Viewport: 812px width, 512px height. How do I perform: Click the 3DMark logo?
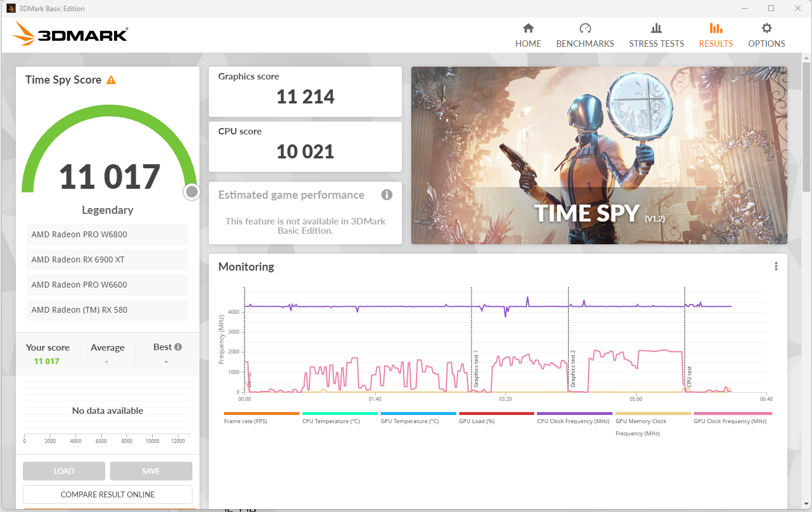(70, 34)
